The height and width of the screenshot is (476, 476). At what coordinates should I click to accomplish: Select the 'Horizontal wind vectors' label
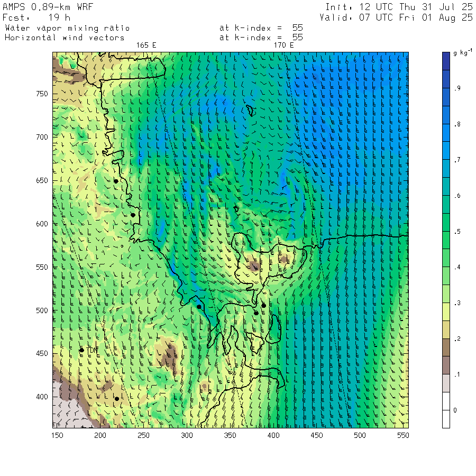65,38
